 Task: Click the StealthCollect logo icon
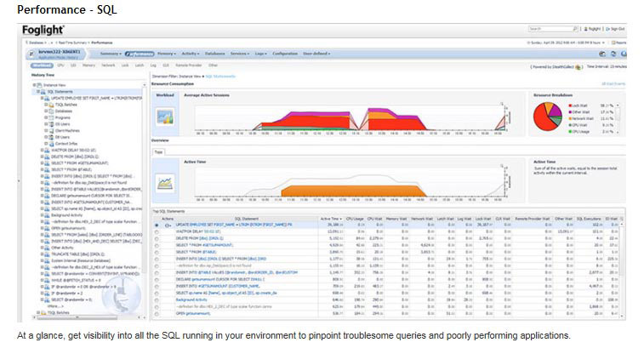578,67
